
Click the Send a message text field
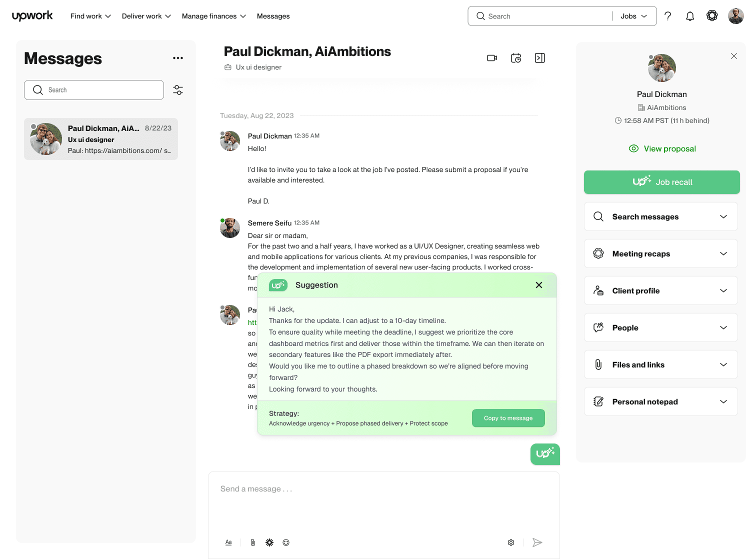pos(384,500)
